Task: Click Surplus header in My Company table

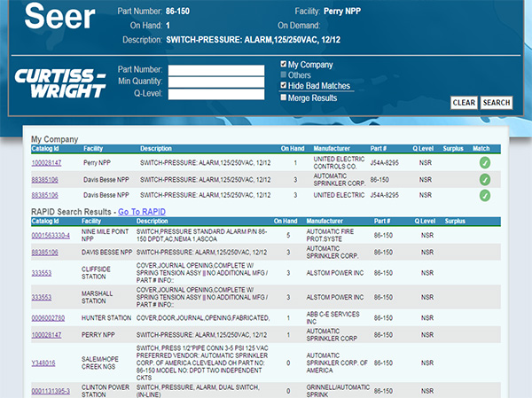Action: [453, 149]
